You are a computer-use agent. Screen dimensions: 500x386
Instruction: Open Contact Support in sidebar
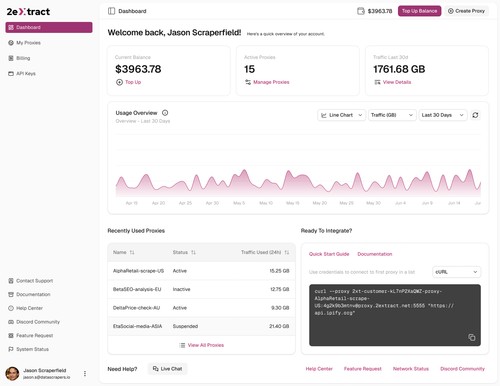[x=49, y=281]
